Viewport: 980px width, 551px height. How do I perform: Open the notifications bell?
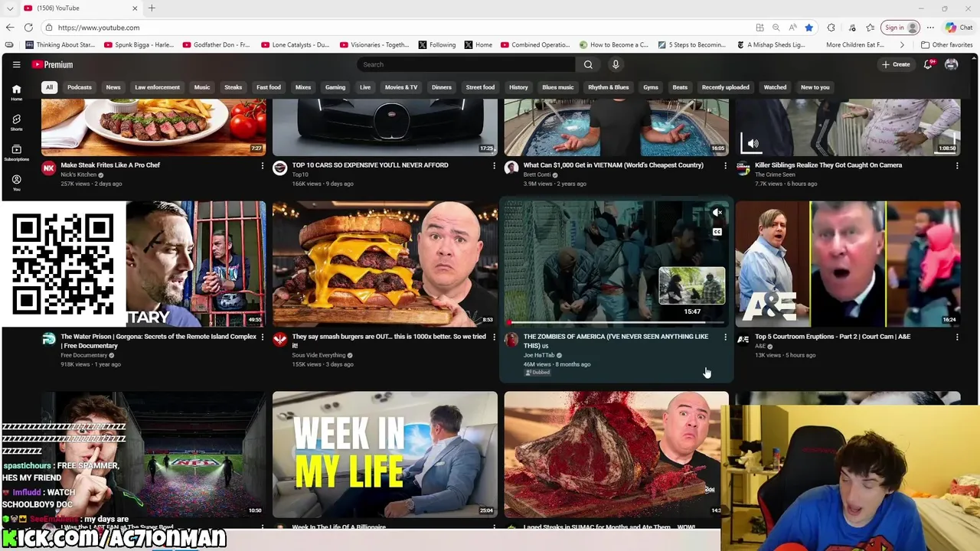tap(928, 65)
